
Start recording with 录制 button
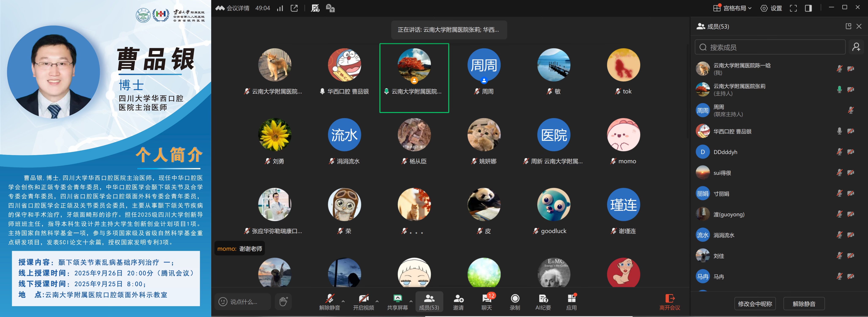click(x=514, y=302)
